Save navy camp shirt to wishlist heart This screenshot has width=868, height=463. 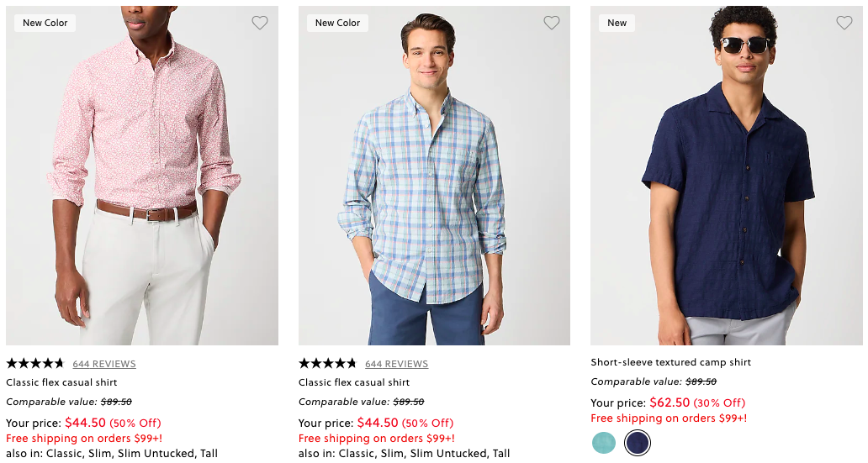coord(844,24)
